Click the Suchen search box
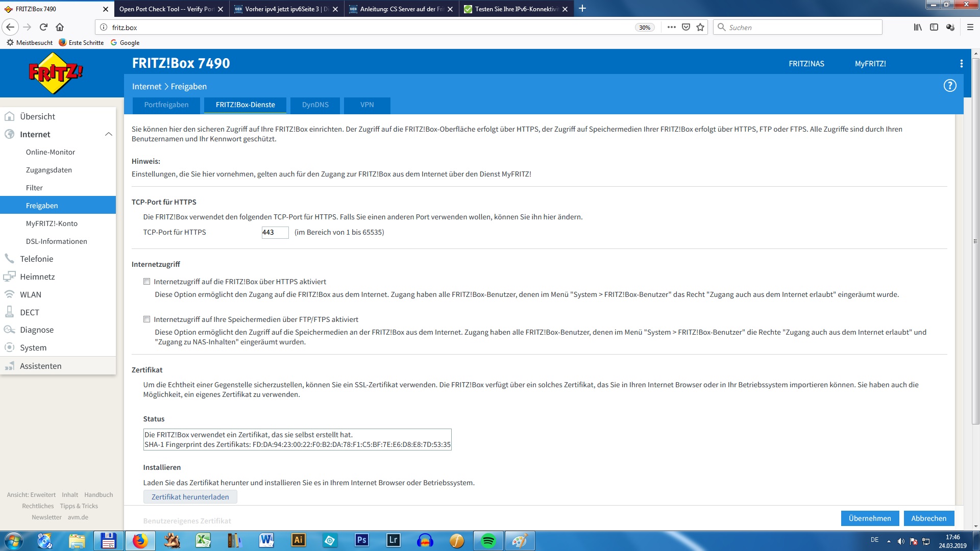This screenshot has width=980, height=551. pos(798,27)
